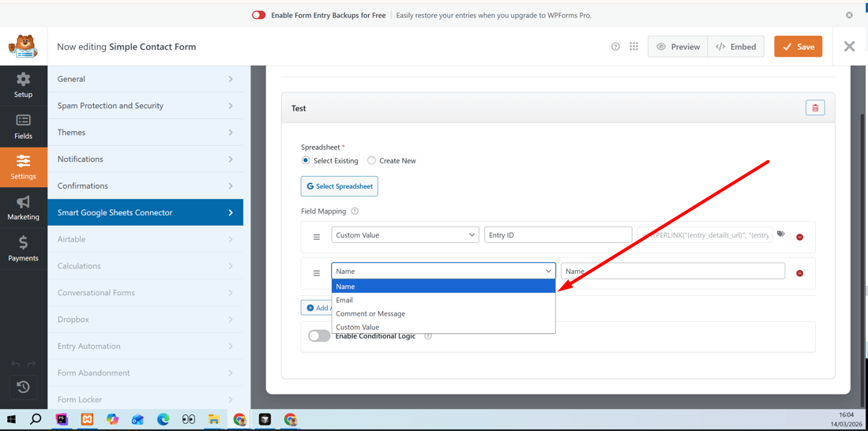Click the Embed button

tap(735, 47)
